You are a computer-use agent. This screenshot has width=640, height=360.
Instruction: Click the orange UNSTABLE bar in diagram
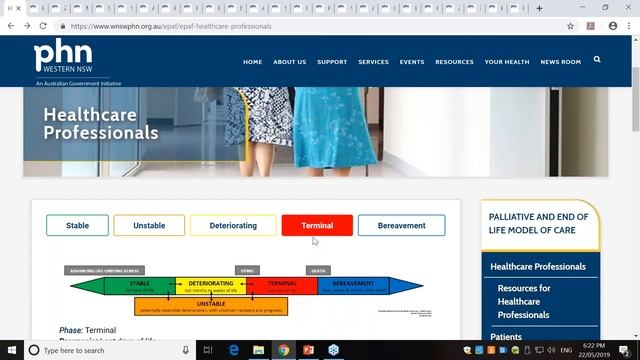point(211,306)
